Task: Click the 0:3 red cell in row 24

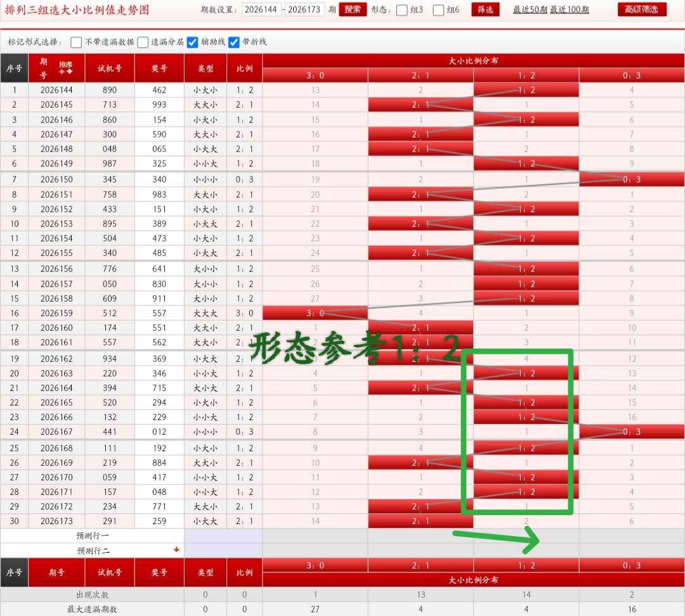Action: [x=632, y=432]
